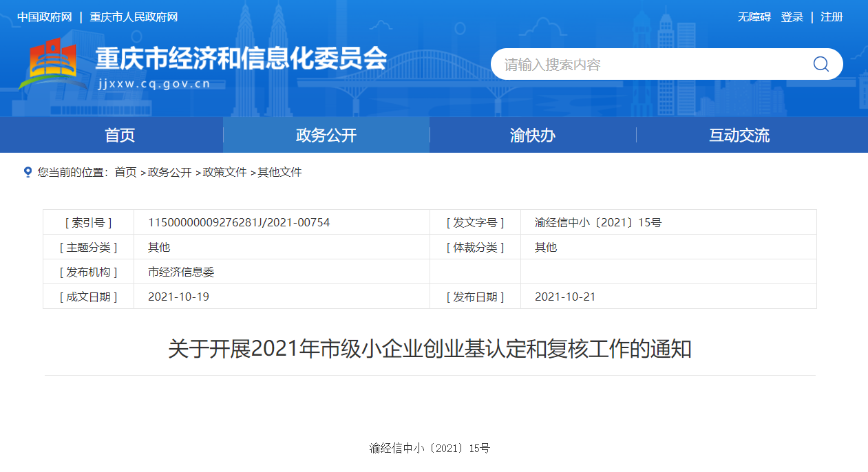Click the 关于开展2021年市级小企业创业基 notice headline
The image size is (868, 472).
(430, 350)
